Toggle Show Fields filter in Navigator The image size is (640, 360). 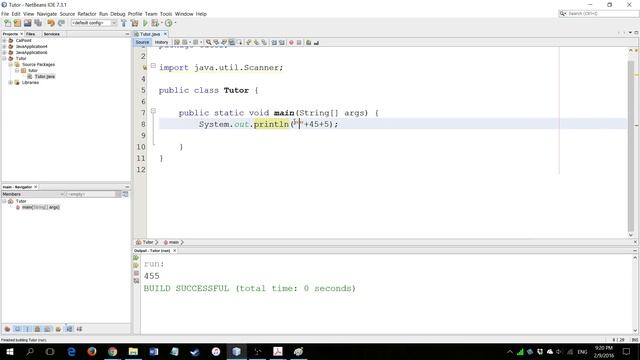coord(18,329)
